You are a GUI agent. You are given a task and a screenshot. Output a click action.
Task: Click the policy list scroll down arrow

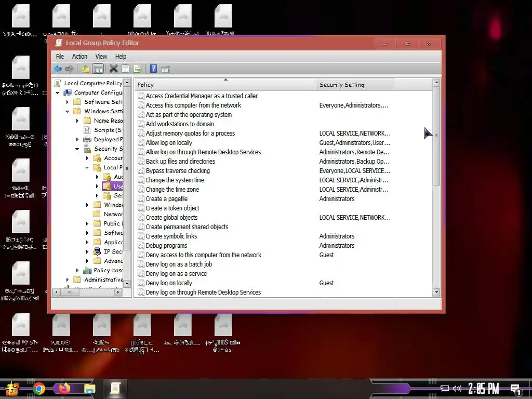coord(436,292)
